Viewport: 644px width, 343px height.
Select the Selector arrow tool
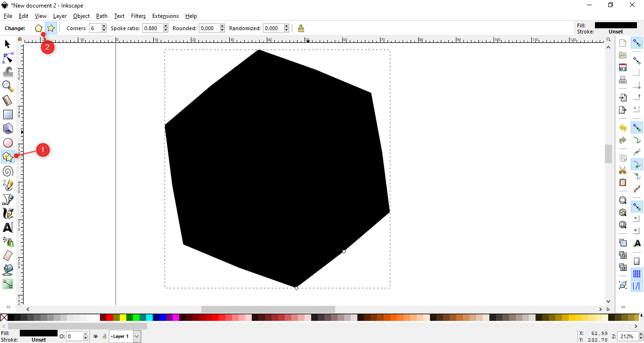pos(7,44)
